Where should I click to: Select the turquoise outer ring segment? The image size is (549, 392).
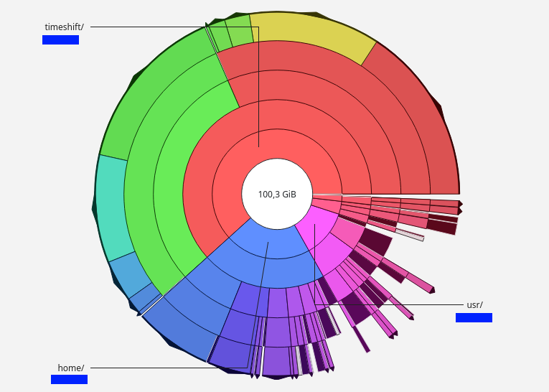point(111,208)
